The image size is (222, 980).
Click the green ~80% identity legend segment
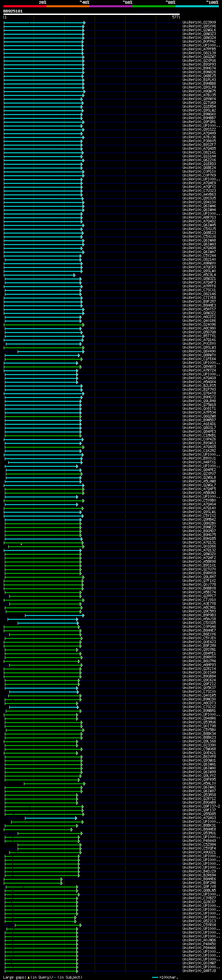coord(154,6)
